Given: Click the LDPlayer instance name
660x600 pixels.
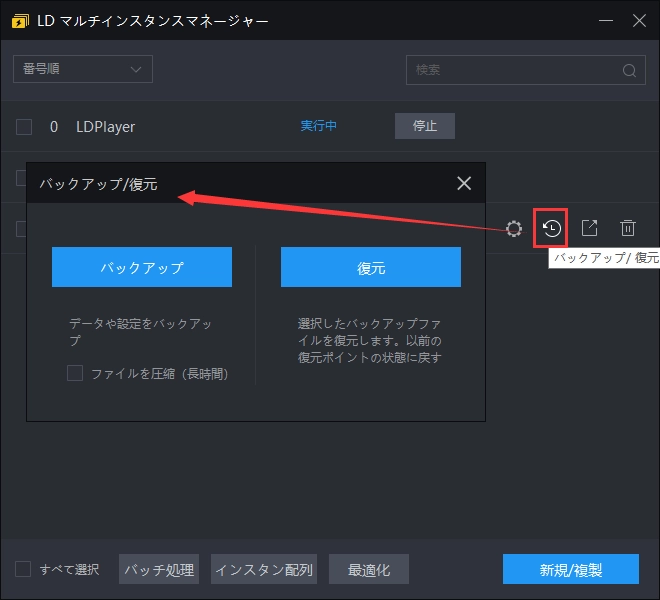Looking at the screenshot, I should (x=106, y=127).
